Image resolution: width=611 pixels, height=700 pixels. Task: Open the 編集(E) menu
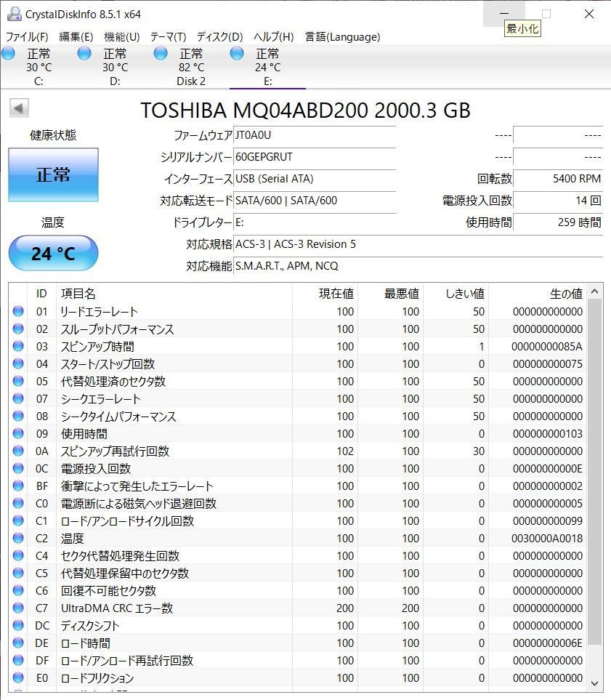tap(76, 36)
